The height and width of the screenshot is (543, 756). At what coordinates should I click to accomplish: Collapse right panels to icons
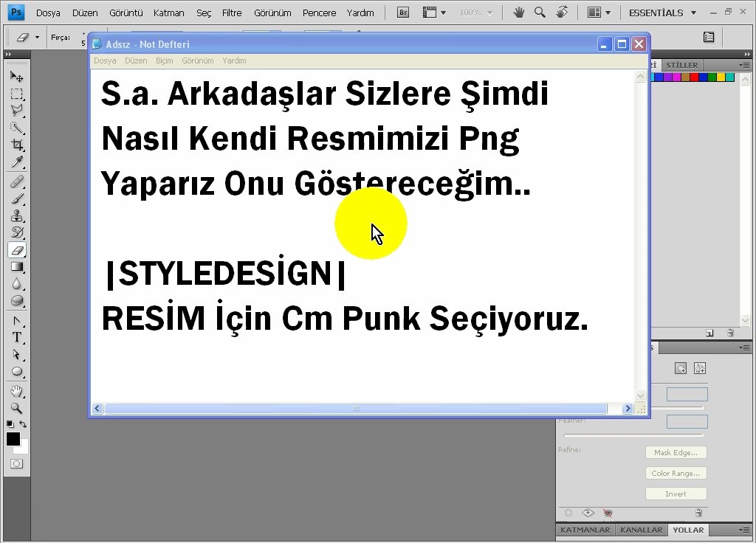747,55
